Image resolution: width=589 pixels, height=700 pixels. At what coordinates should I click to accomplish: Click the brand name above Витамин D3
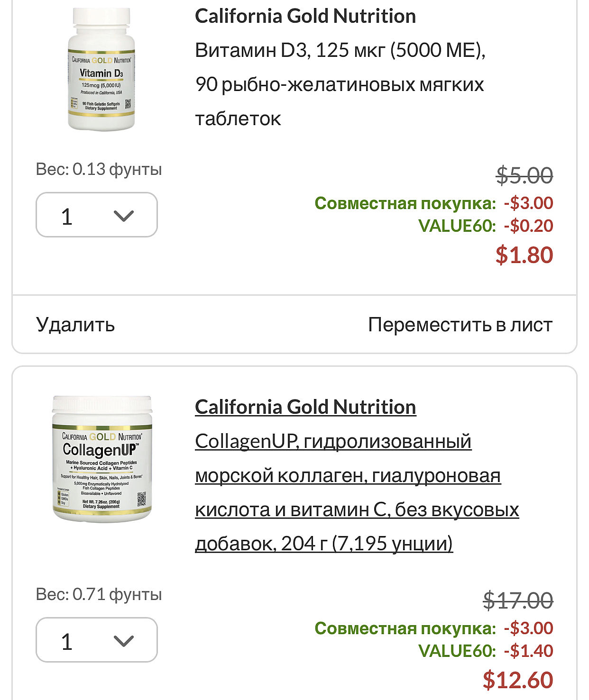click(305, 16)
